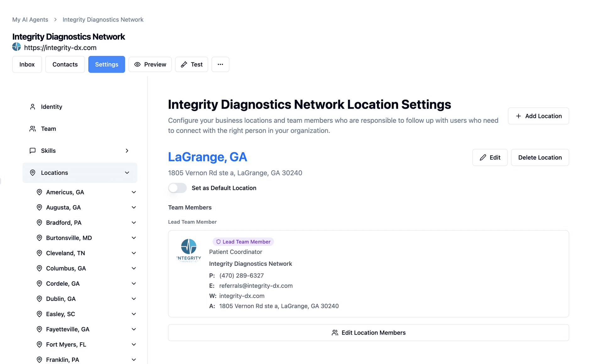The image size is (603, 364).
Task: Click the Add Location button
Action: click(538, 116)
